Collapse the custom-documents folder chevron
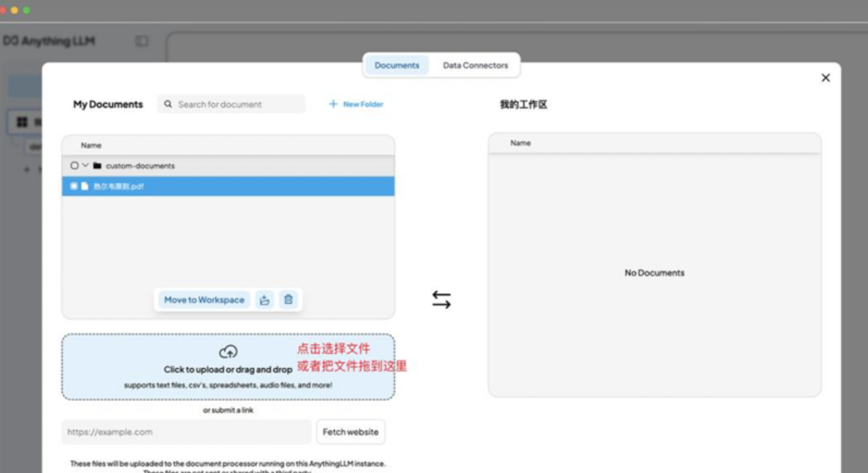Screen dimensions: 868x473 [85, 166]
